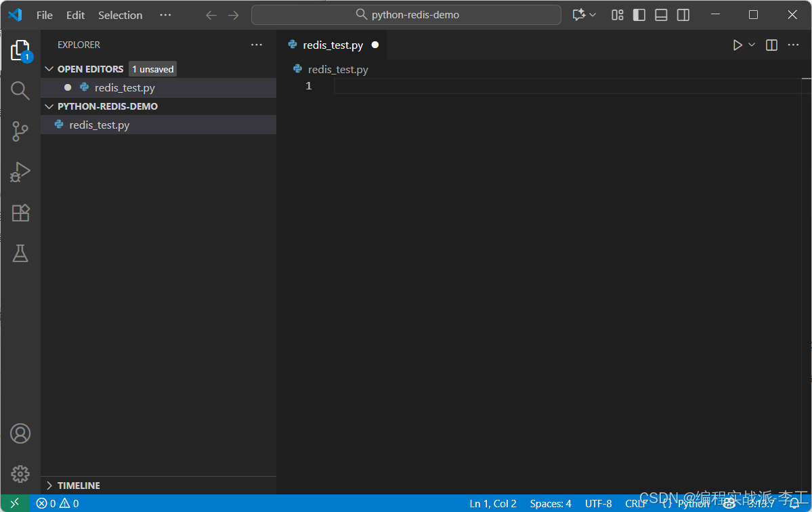Viewport: 812px width, 512px height.
Task: Toggle the bottom panel
Action: (661, 15)
